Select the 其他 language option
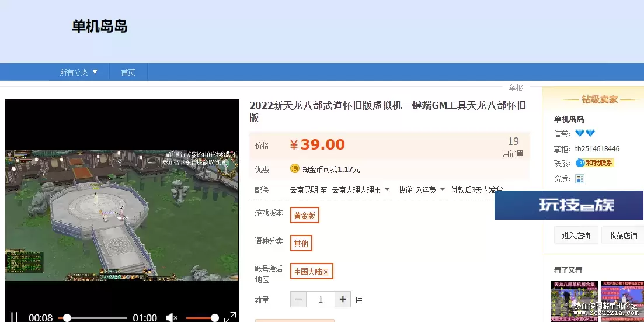This screenshot has height=322, width=644. [x=301, y=243]
